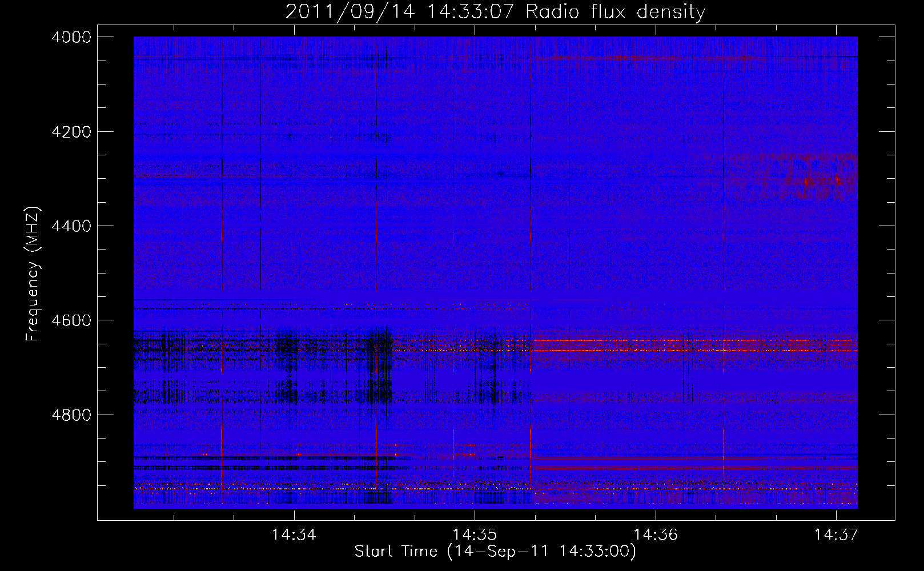Screen dimensions: 924x571
Task: Click the 4600 frequency axis label
Action: pyautogui.click(x=71, y=320)
